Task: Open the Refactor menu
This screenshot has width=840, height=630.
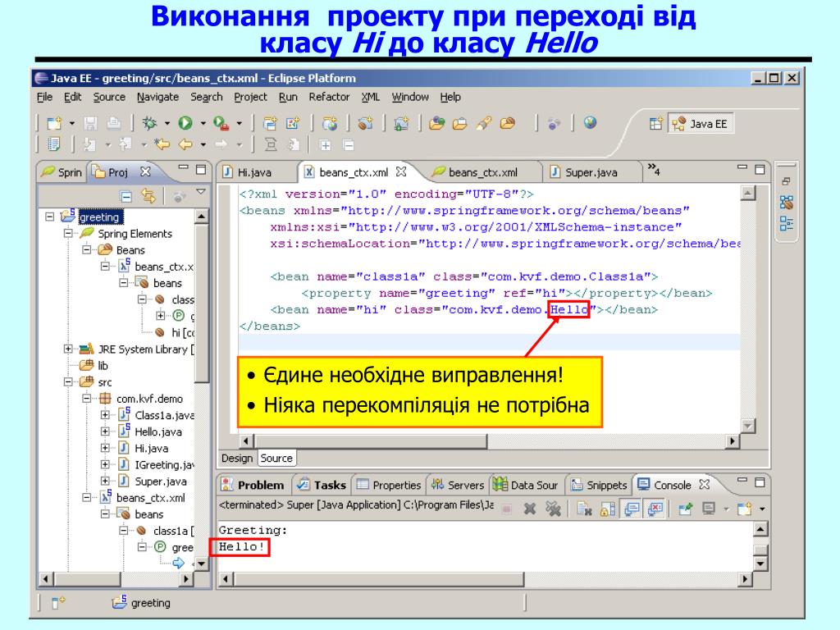Action: (329, 97)
